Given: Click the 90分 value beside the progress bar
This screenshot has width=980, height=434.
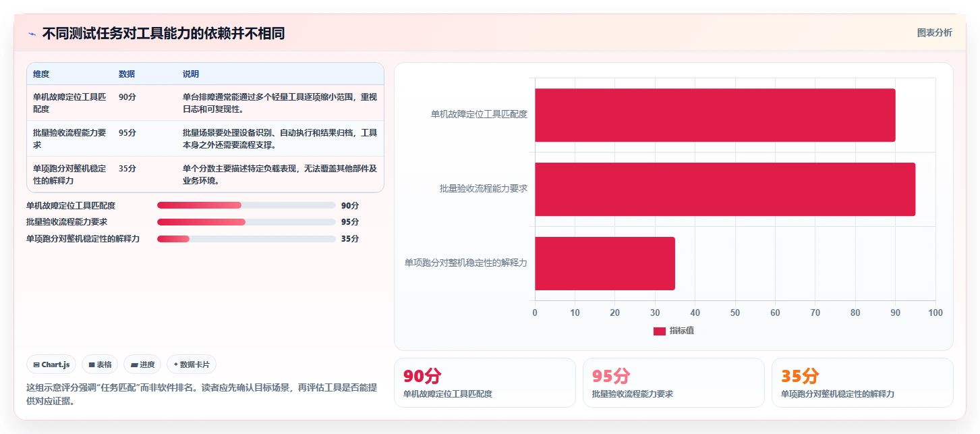Looking at the screenshot, I should (350, 205).
